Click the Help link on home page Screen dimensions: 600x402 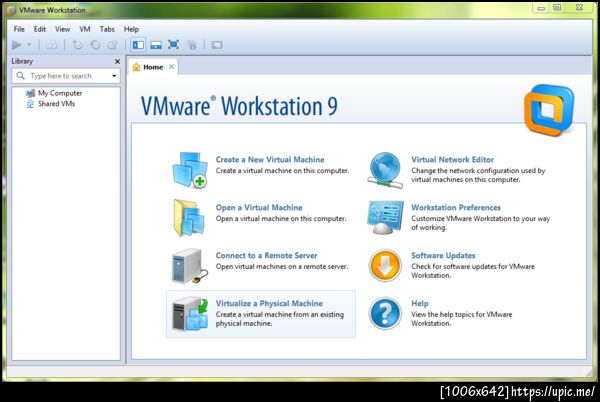420,303
